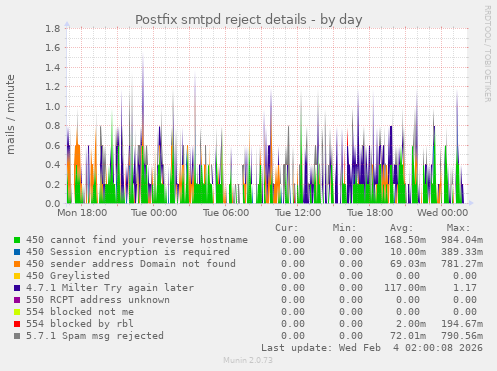
Task: Select legend text '5.7.1 Spam msg rejected'
Action: pos(95,336)
